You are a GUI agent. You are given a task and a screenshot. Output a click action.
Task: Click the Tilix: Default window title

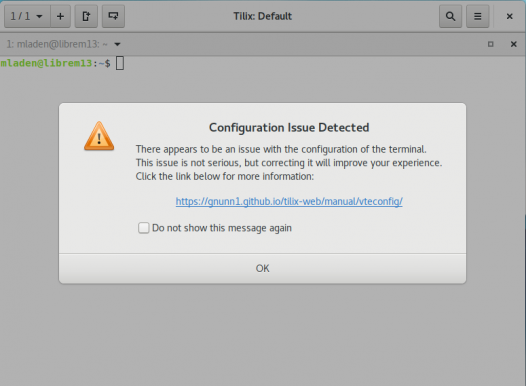coord(263,16)
